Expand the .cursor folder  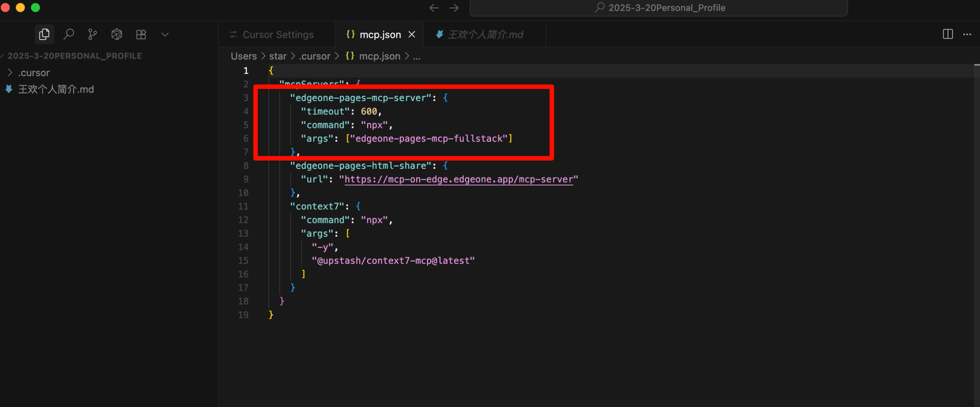point(34,73)
